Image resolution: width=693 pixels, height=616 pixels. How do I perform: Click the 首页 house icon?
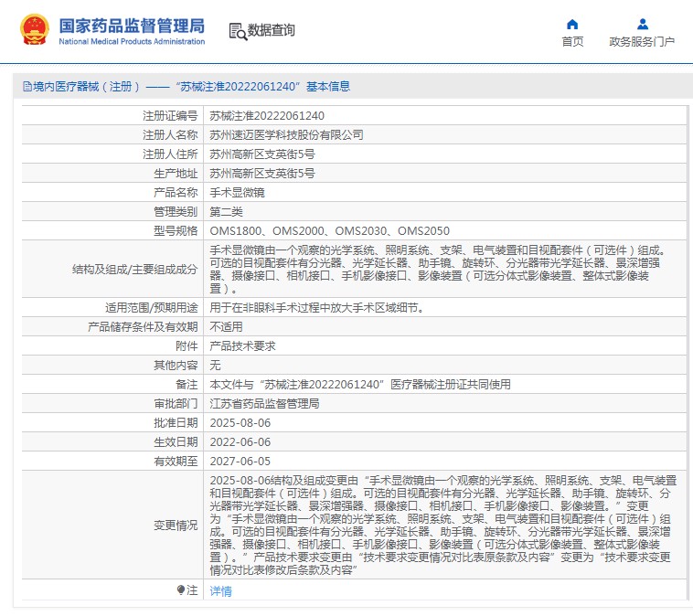(x=572, y=24)
